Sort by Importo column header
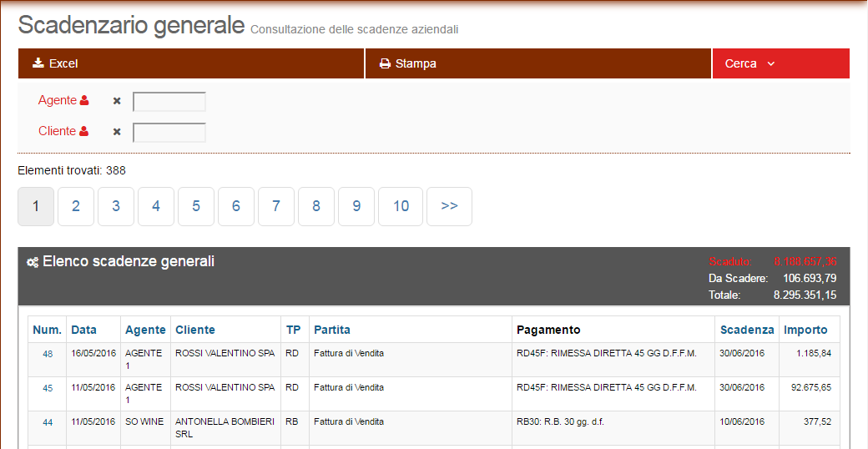This screenshot has height=449, width=868. (x=805, y=330)
